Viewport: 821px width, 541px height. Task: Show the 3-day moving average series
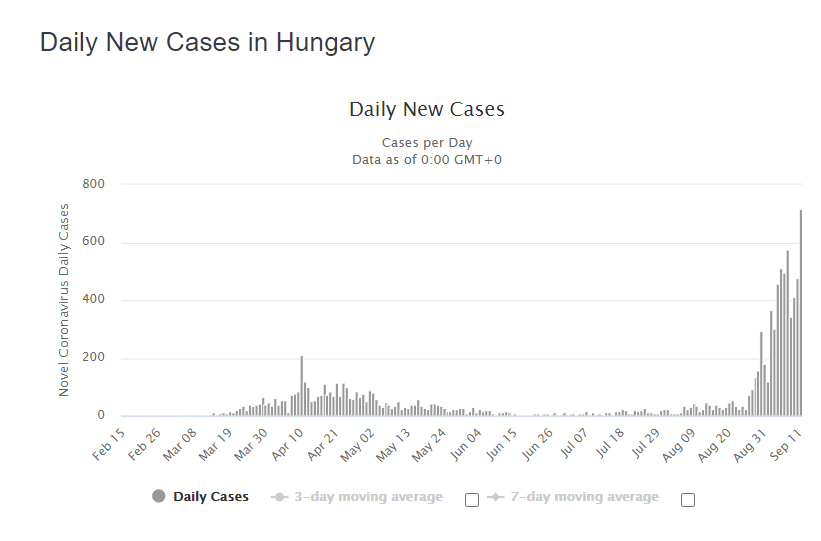pyautogui.click(x=368, y=496)
